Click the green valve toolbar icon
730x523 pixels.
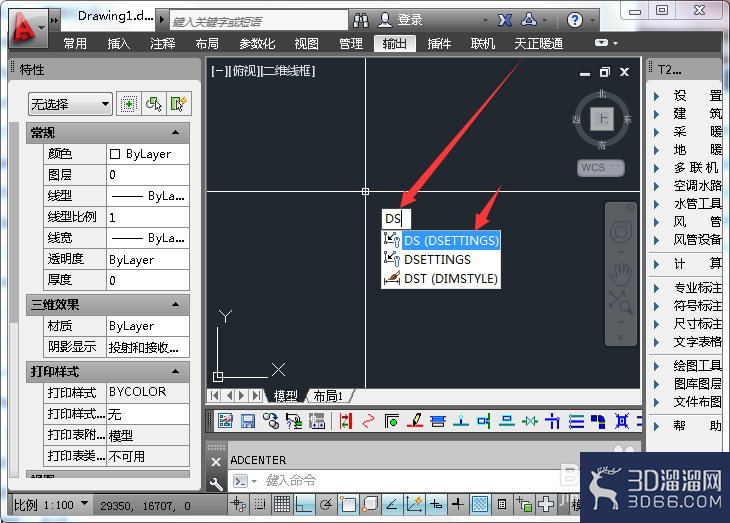(x=530, y=421)
